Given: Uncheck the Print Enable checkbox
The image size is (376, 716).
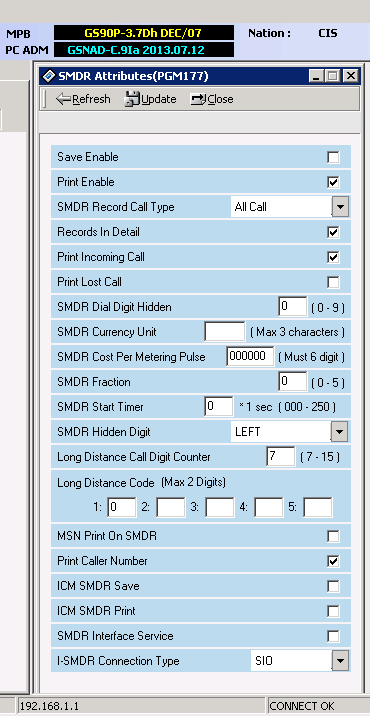Looking at the screenshot, I should 334,183.
